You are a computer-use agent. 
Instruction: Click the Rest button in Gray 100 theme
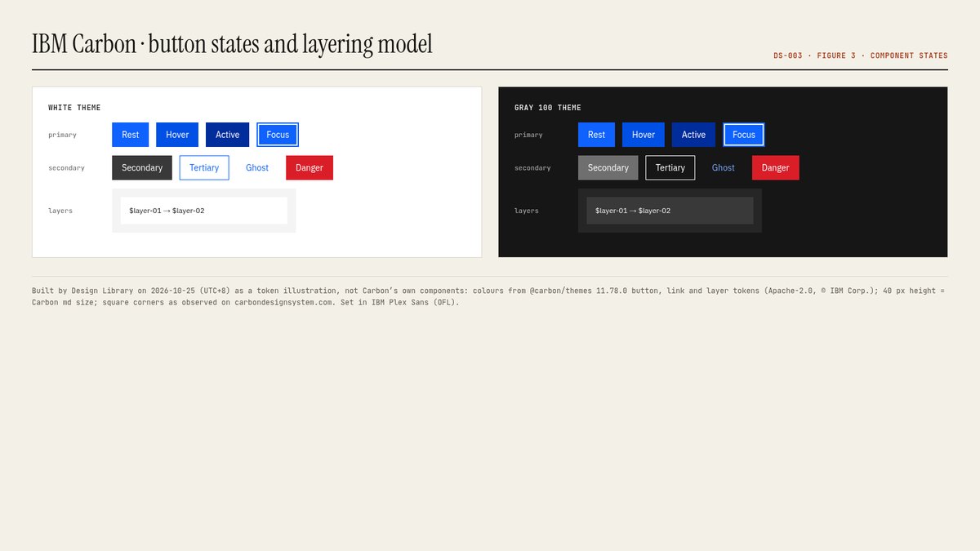point(597,135)
